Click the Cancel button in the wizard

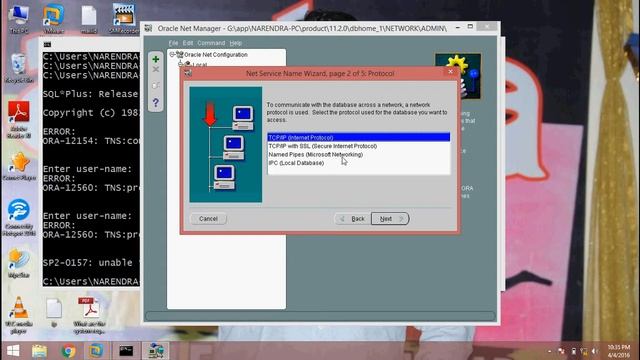(208, 219)
